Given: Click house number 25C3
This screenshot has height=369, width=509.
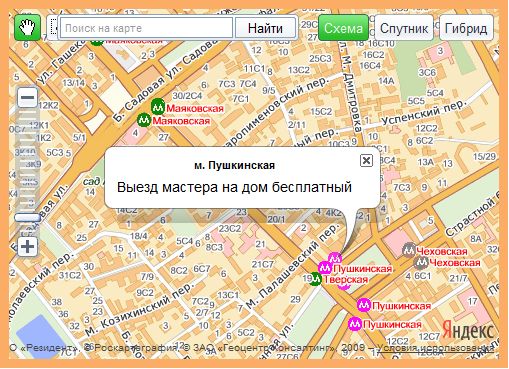Looking at the screenshot, I should pos(320,59).
